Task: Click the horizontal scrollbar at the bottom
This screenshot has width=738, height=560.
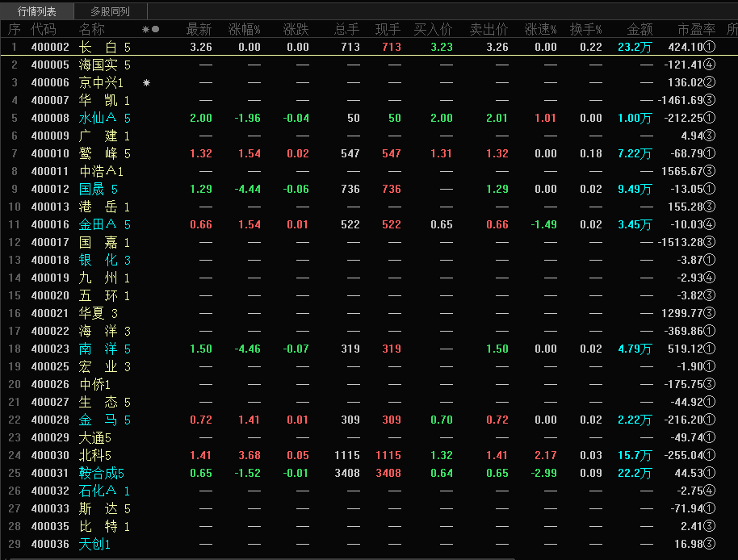Action: tap(263, 558)
